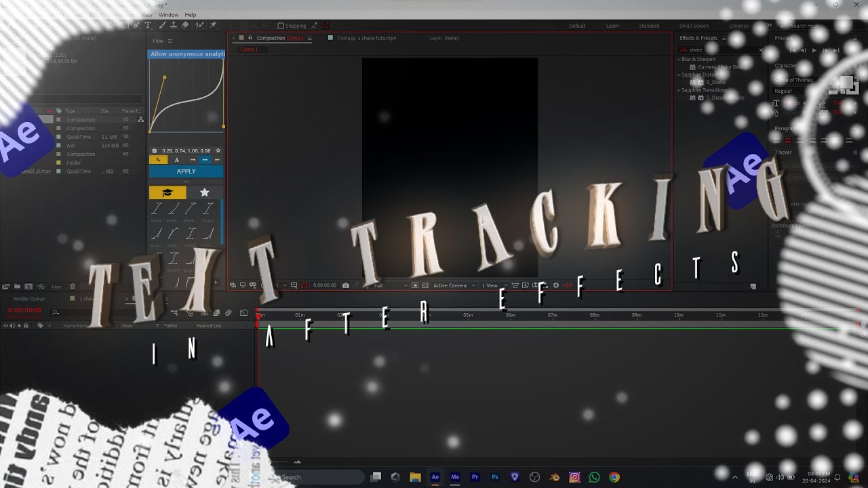Toggle the Snapping checkbox
This screenshot has height=488, width=868.
tap(281, 26)
